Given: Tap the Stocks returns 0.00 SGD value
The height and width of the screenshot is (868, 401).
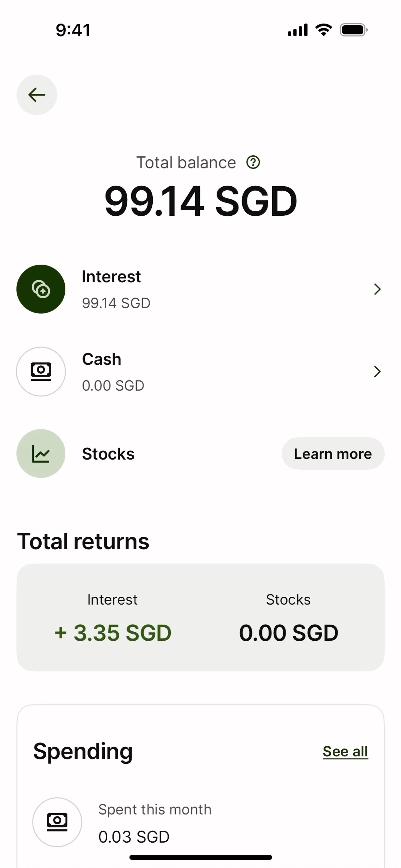Looking at the screenshot, I should 288,632.
